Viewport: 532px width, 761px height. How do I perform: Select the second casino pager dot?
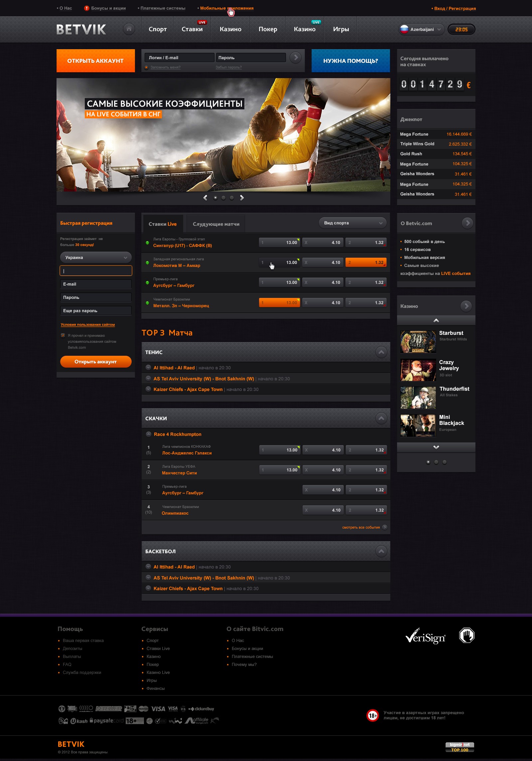[x=436, y=462]
